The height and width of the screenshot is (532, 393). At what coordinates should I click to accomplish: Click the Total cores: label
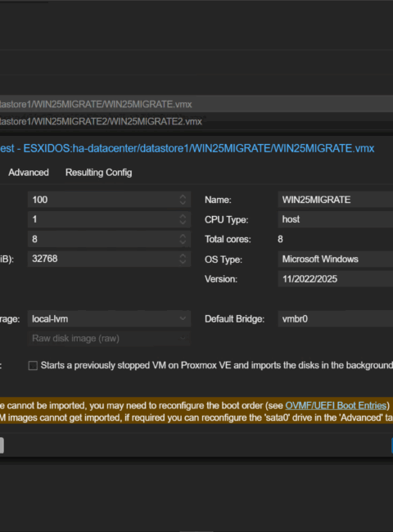pos(228,239)
